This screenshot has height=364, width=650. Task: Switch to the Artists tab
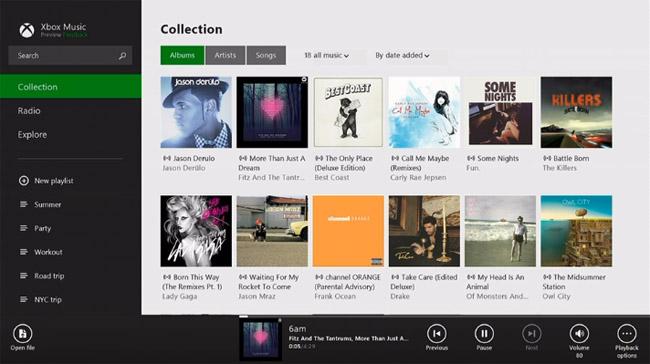(225, 55)
